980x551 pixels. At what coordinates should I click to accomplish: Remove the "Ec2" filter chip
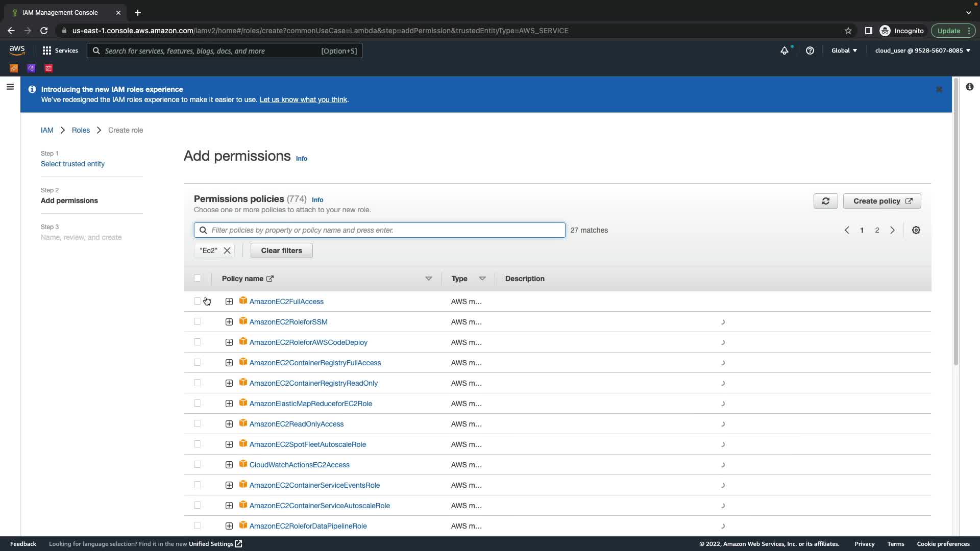point(227,251)
